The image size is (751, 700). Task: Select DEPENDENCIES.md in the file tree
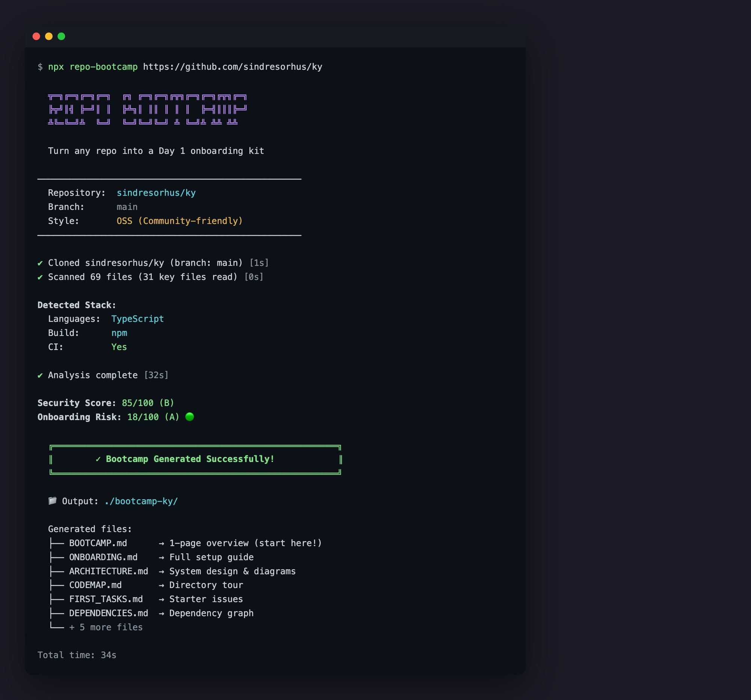(109, 613)
